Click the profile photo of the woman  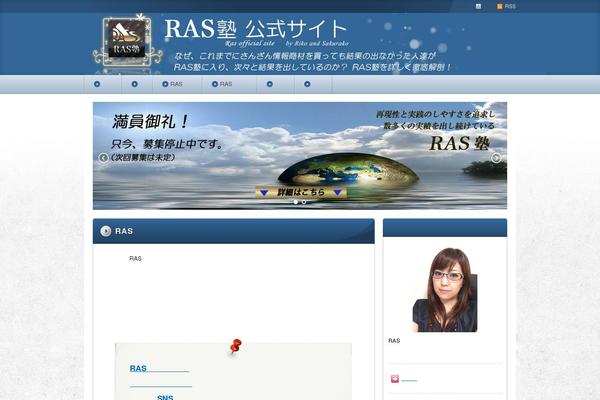coord(445,290)
